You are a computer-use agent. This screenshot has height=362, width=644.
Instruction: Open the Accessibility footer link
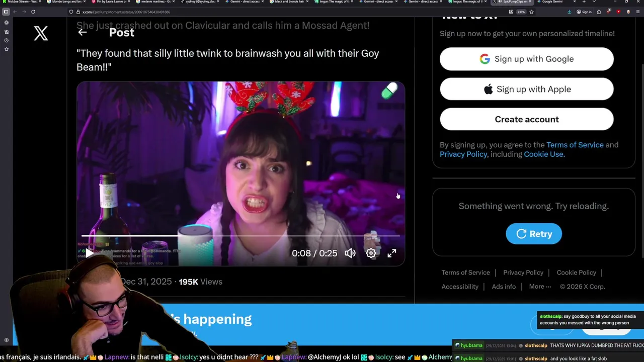coord(460,287)
